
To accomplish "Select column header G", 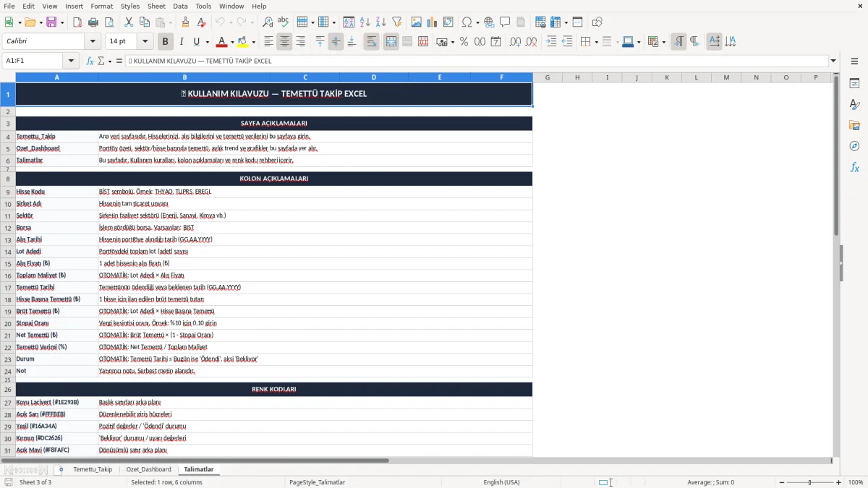I will click(548, 77).
